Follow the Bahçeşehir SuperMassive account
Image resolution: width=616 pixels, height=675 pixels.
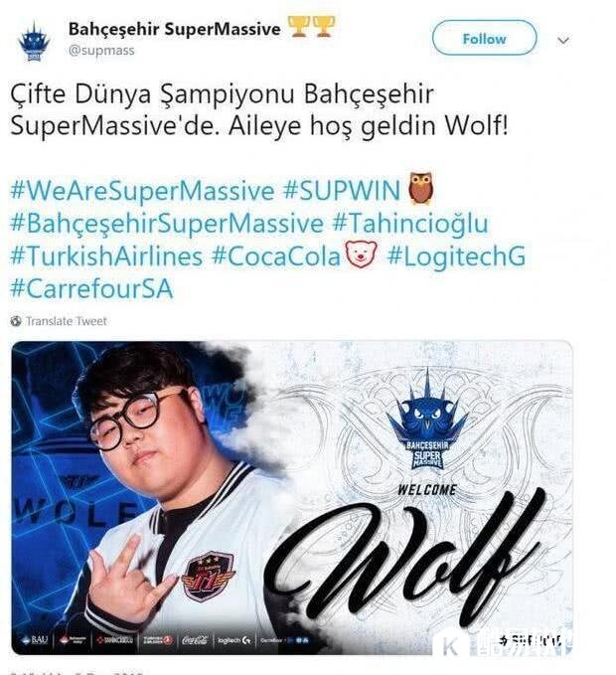click(x=485, y=39)
